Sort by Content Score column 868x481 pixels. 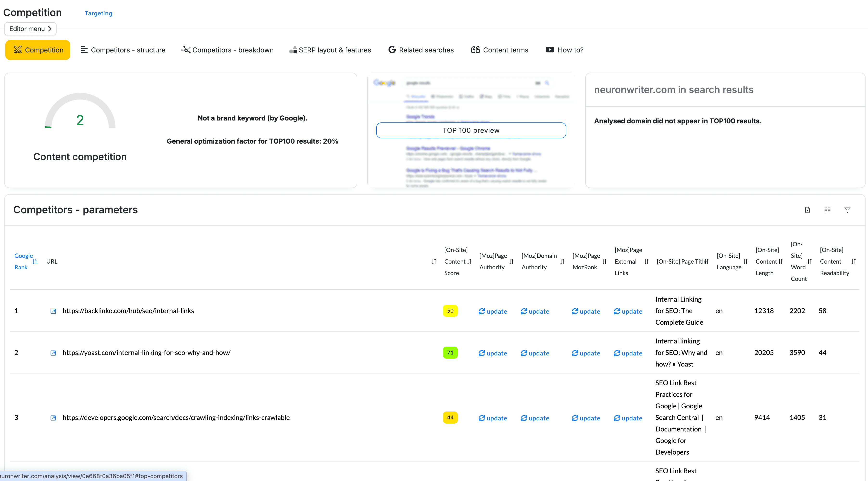point(469,261)
